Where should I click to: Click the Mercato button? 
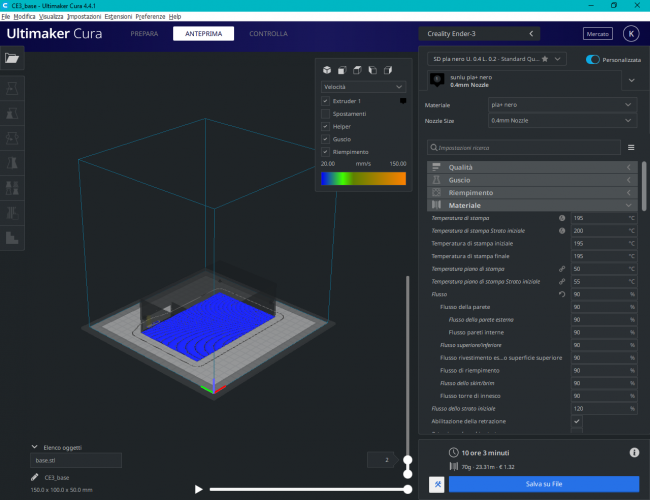click(597, 34)
